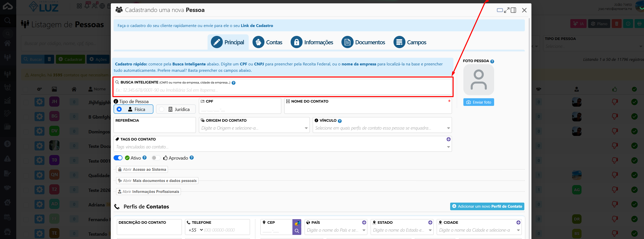Viewport: 644px width, 239px height.
Task: Open the home icon in left sidebar
Action: click(8, 43)
